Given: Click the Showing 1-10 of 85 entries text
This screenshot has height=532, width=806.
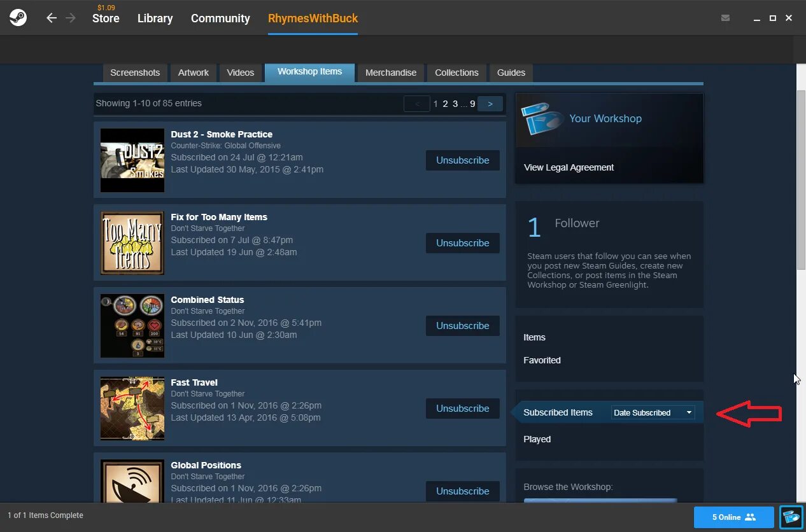Looking at the screenshot, I should click(x=148, y=103).
